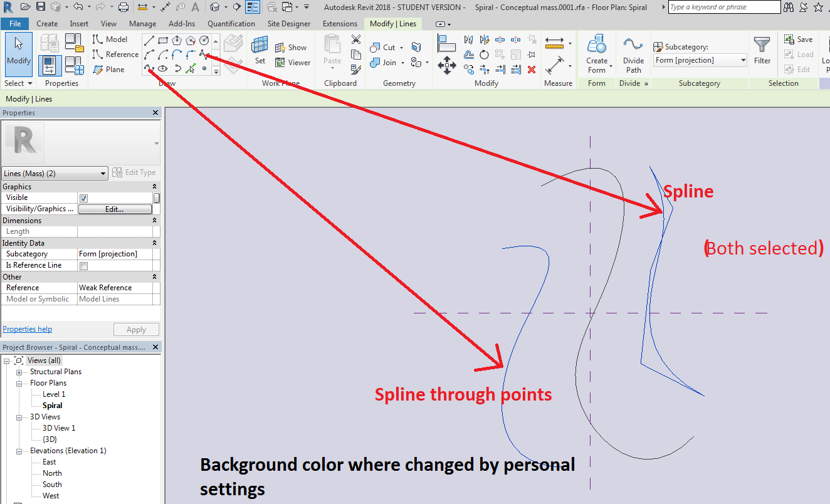The image size is (830, 504).
Task: Click the Plane button
Action: point(108,70)
